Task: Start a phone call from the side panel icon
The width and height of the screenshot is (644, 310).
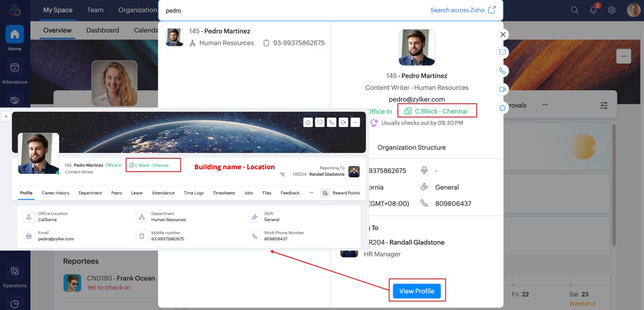Action: (x=502, y=71)
